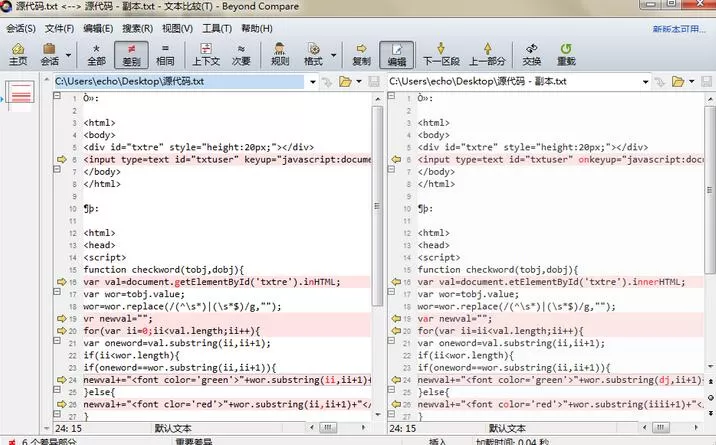The height and width of the screenshot is (445, 716).
Task: Click copy-right arrow on left line 24
Action: click(x=61, y=379)
